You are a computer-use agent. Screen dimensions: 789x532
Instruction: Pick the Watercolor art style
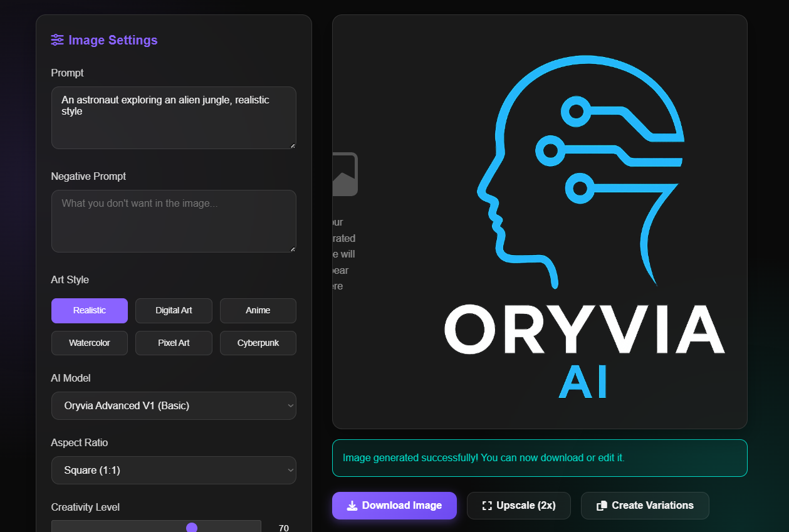(90, 343)
